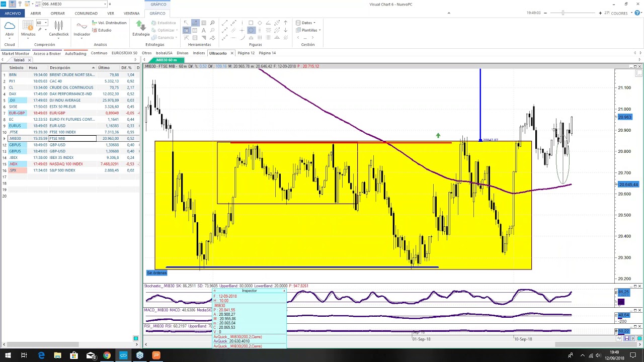This screenshot has width=644, height=362.
Task: Click the Estrategia arrows icon
Action: tap(141, 26)
